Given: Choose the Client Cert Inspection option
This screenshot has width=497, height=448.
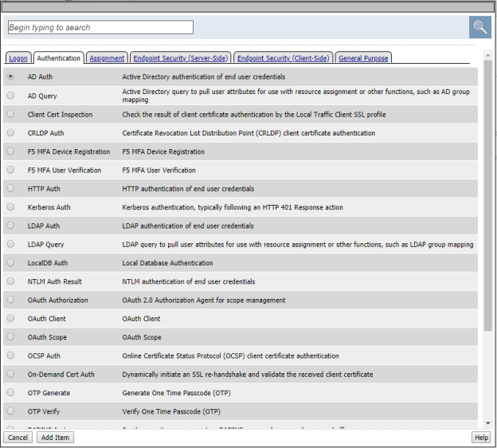Looking at the screenshot, I should pos(10,114).
